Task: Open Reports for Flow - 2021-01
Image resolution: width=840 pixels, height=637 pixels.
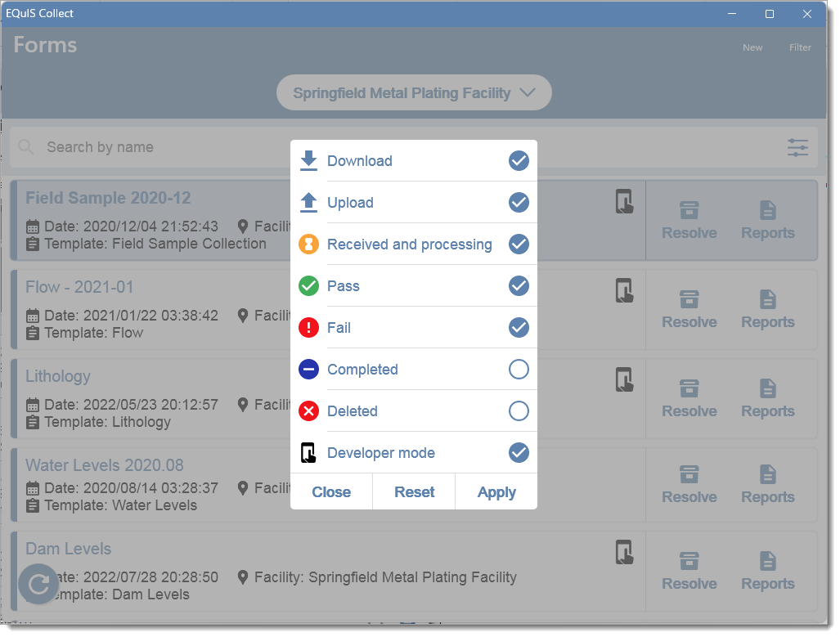Action: tap(768, 310)
